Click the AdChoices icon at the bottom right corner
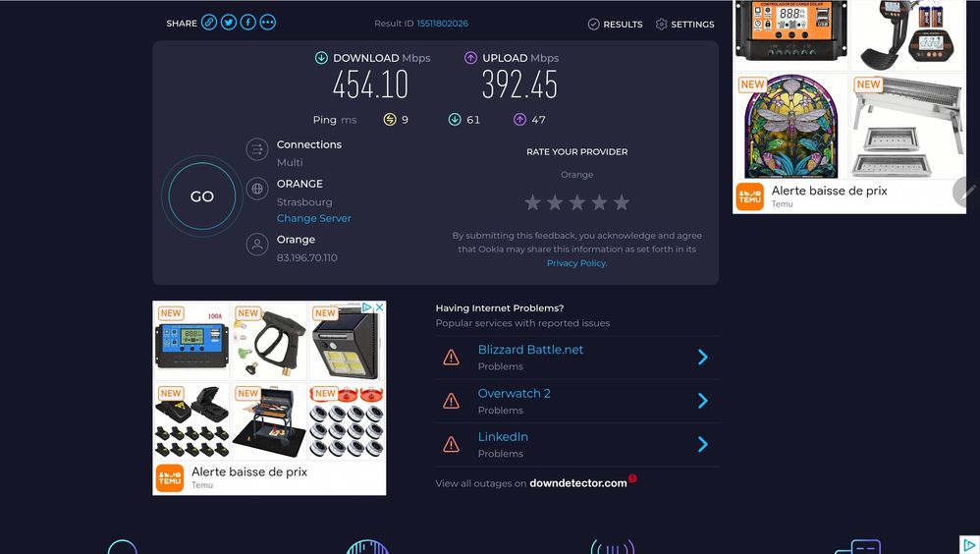This screenshot has width=980, height=554. pos(969,544)
